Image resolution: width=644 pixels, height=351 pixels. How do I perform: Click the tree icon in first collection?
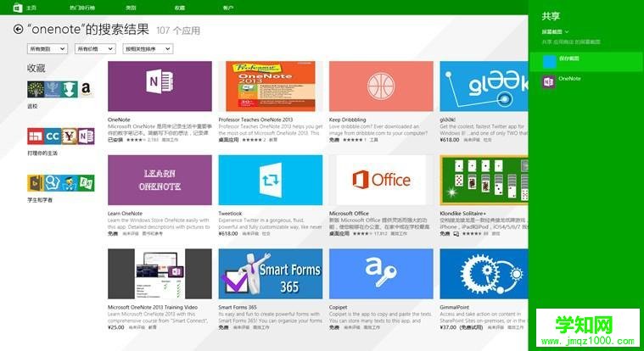point(36,89)
